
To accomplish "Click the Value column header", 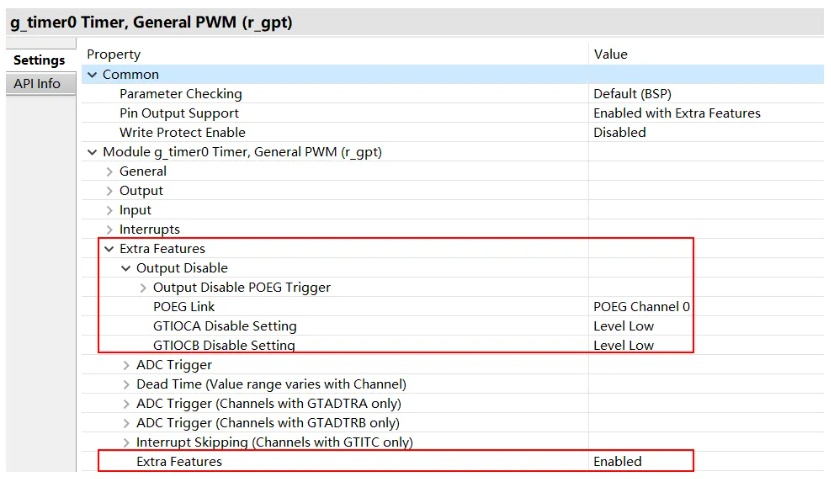I will pyautogui.click(x=611, y=55).
